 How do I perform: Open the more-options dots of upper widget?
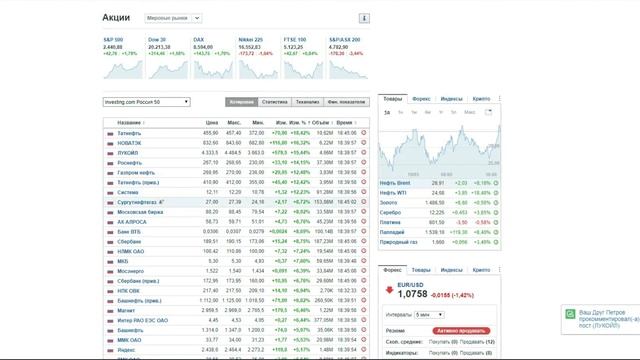click(x=499, y=99)
